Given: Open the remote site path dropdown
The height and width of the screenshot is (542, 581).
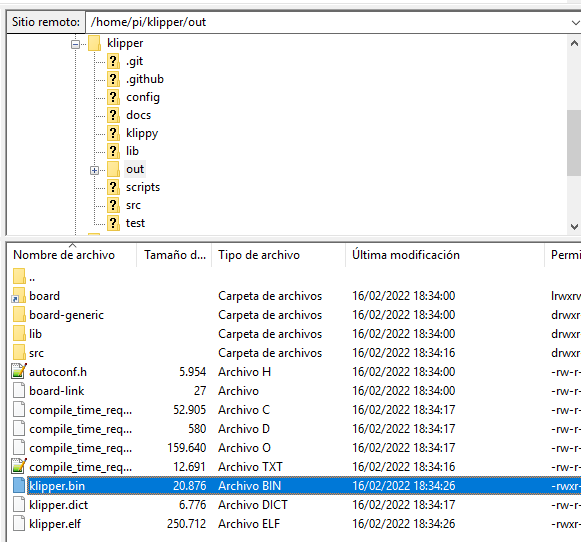Looking at the screenshot, I should pyautogui.click(x=575, y=22).
